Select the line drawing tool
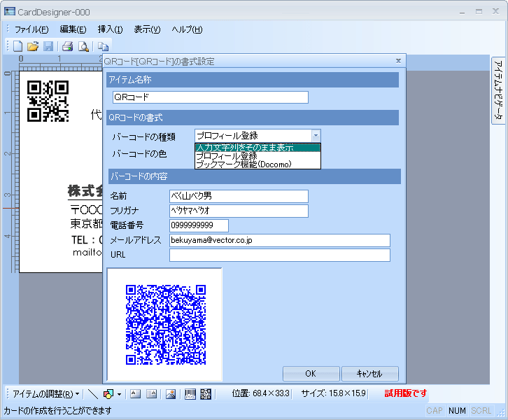The height and width of the screenshot is (420, 508). pos(93,394)
